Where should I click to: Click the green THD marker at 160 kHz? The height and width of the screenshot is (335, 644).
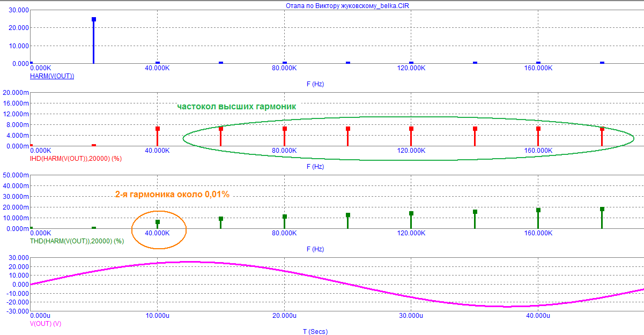pos(538,210)
